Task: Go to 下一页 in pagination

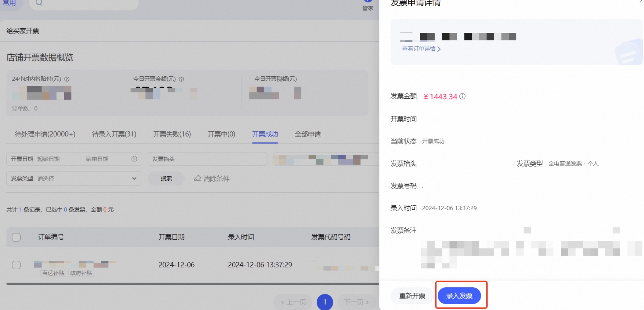Action: coord(356,302)
